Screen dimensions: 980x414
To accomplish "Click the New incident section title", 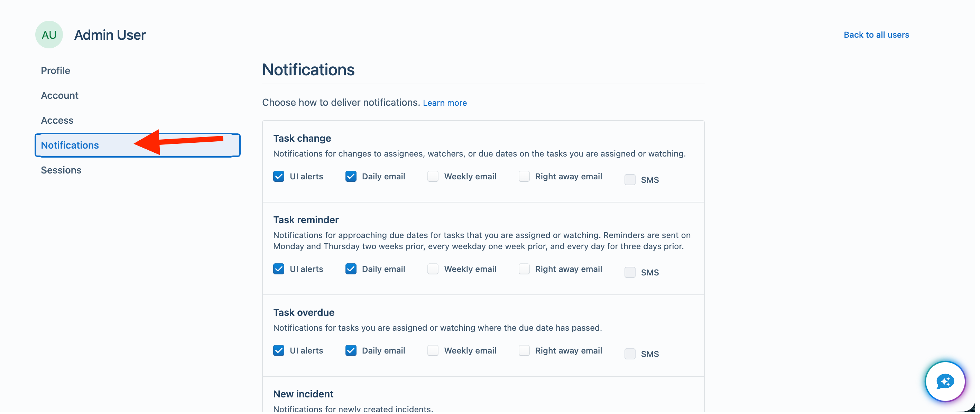I will 303,394.
